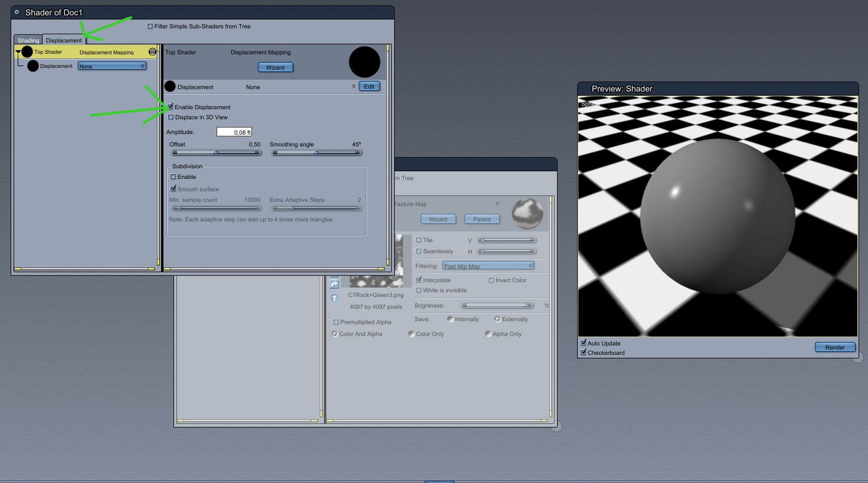Click the Edit button for Displacement

369,87
